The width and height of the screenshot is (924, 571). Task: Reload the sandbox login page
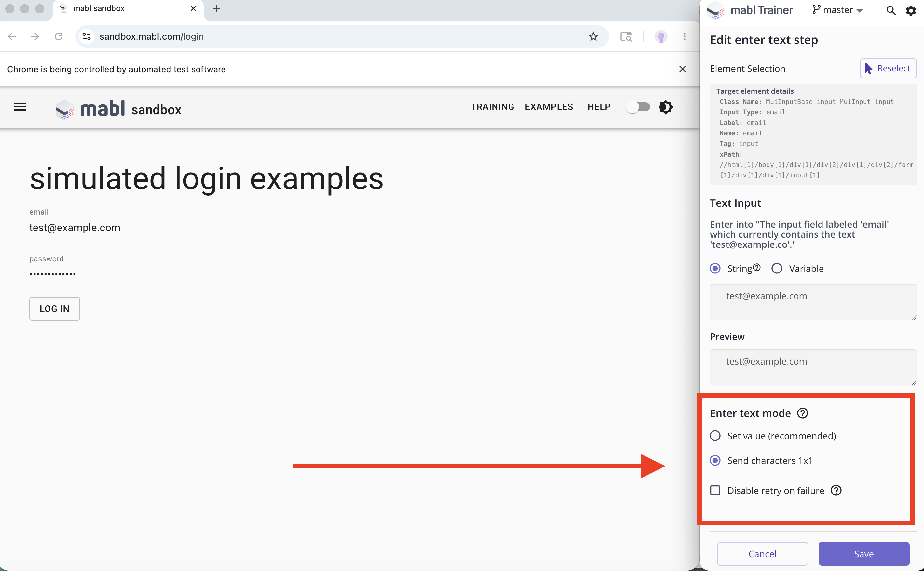[59, 37]
